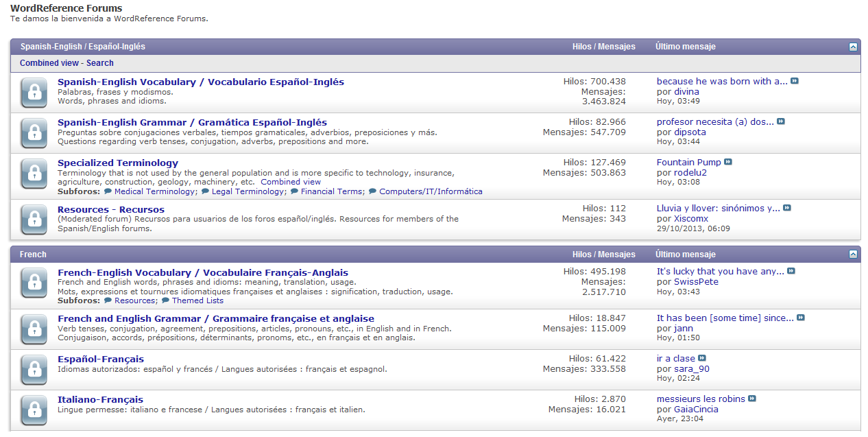Image resolution: width=868 pixels, height=437 pixels.
Task: Open Combined view link under Specialized Terminology
Action: [x=291, y=182]
